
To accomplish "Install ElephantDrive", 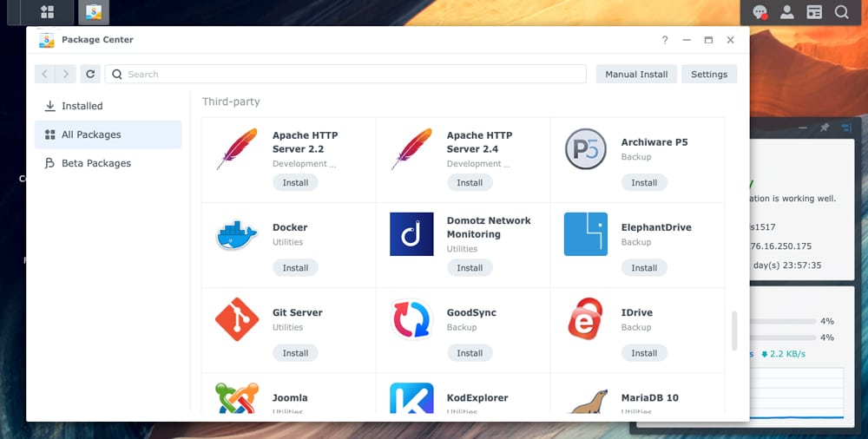I will [x=644, y=268].
